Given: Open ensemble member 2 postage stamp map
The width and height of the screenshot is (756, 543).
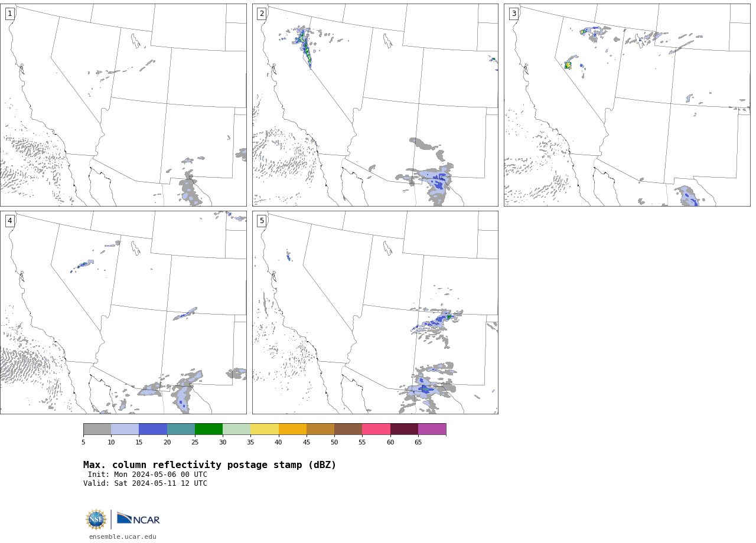Looking at the screenshot, I should [375, 105].
